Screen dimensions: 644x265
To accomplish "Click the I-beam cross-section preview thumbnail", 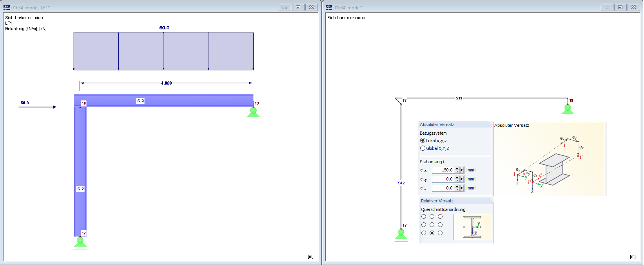I will pos(472,227).
